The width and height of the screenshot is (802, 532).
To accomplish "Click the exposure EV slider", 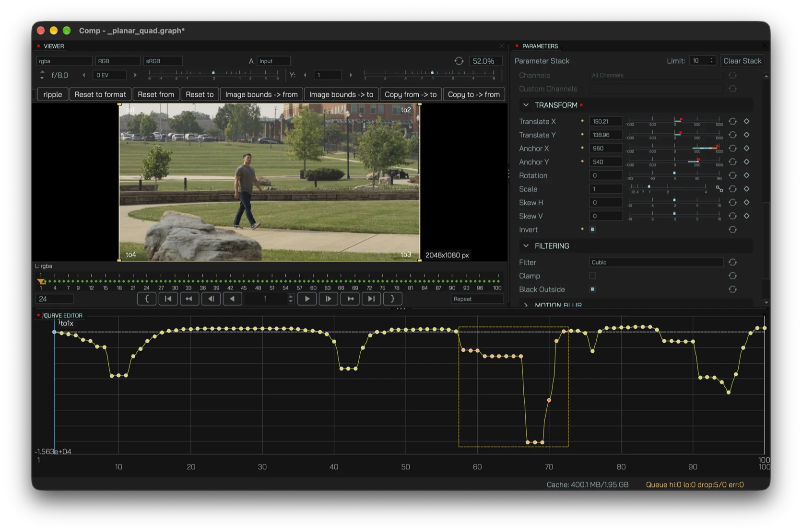I will [x=213, y=74].
